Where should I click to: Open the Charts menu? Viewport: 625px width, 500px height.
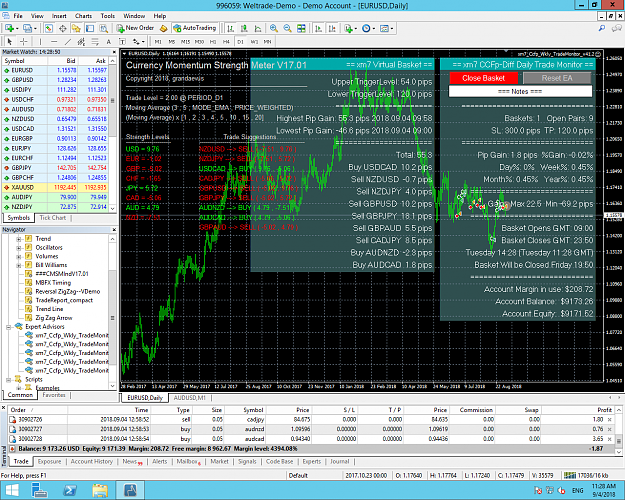click(x=83, y=16)
